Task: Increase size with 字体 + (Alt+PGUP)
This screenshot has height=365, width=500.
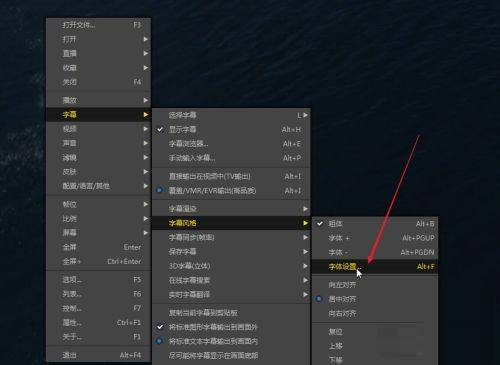Action: click(375, 238)
